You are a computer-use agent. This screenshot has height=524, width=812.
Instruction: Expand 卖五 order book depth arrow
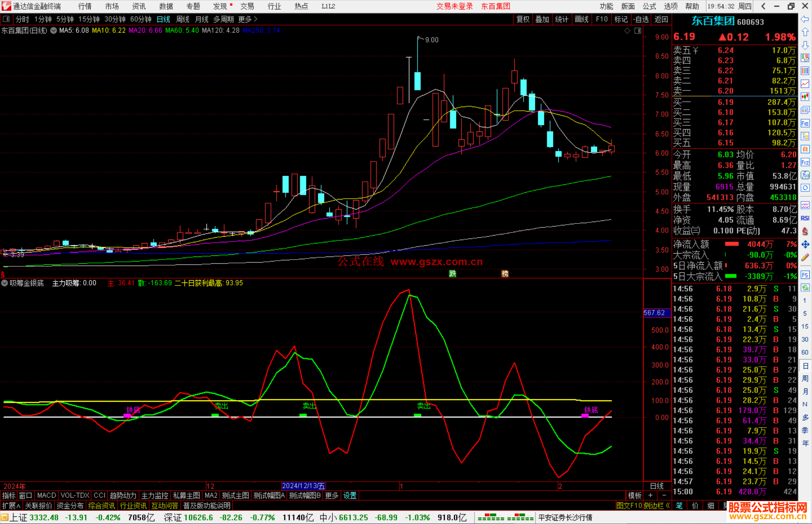[x=696, y=50]
